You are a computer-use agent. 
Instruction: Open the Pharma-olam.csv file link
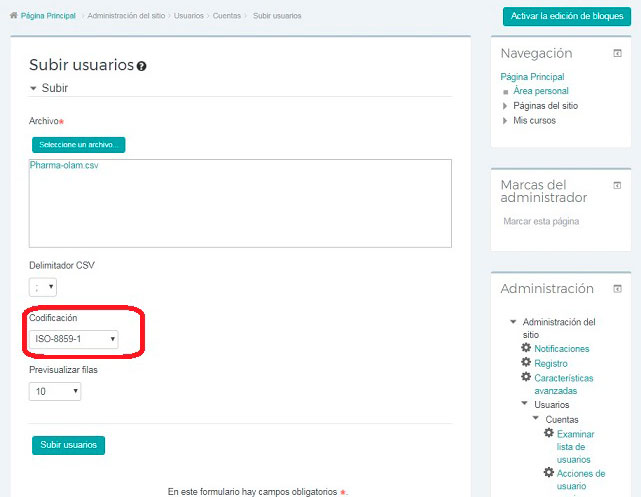tap(64, 165)
